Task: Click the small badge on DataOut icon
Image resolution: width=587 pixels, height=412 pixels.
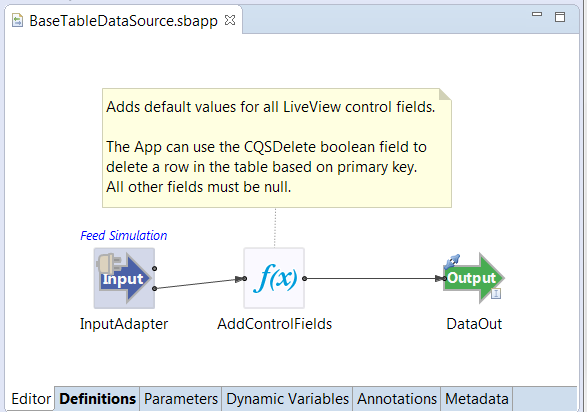Action: pos(496,294)
